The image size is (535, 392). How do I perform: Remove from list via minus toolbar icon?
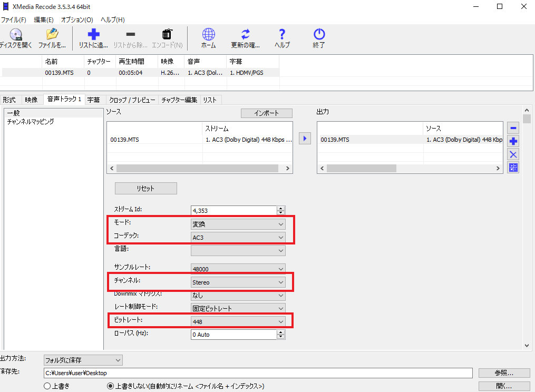[x=130, y=38]
